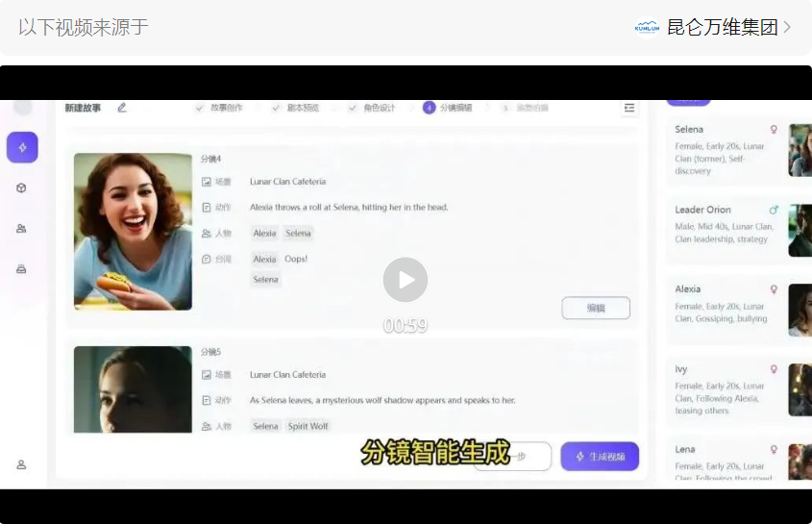Screen dimensions: 812x524
Task: Open the cube icon in left sidebar
Action: click(21, 187)
